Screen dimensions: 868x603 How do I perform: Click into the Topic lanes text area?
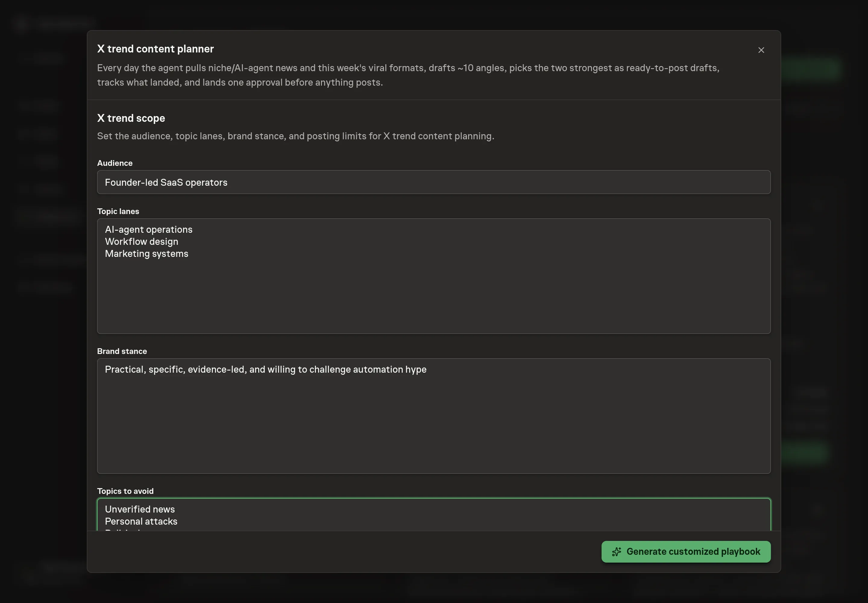[434, 276]
